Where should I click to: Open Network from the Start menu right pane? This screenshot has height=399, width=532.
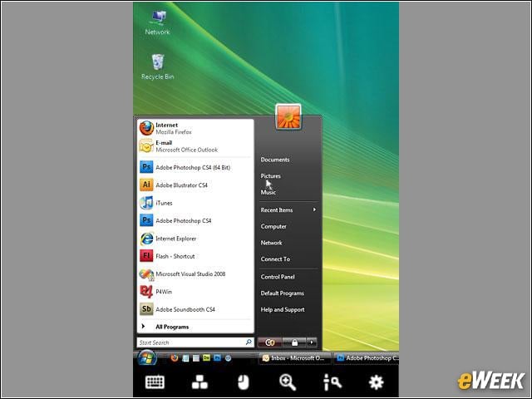pyautogui.click(x=272, y=243)
